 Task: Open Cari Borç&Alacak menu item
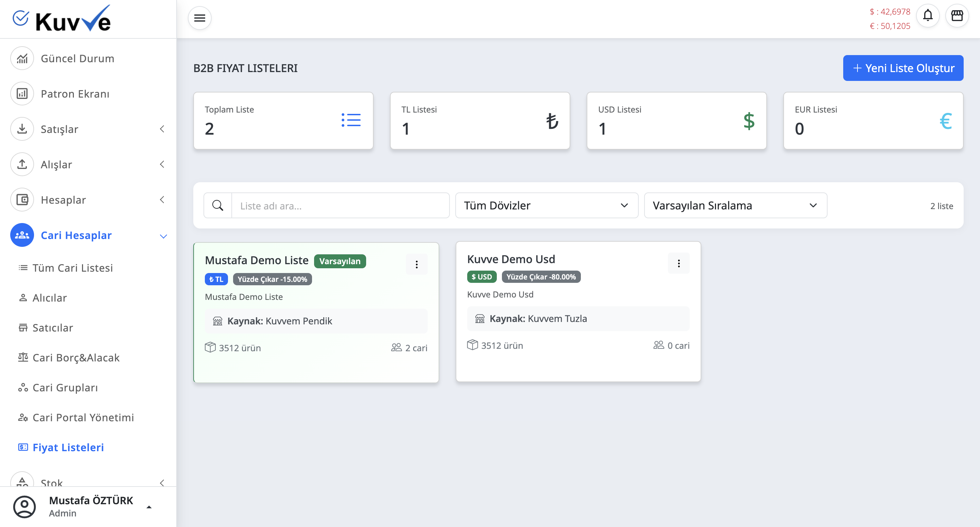pyautogui.click(x=76, y=357)
